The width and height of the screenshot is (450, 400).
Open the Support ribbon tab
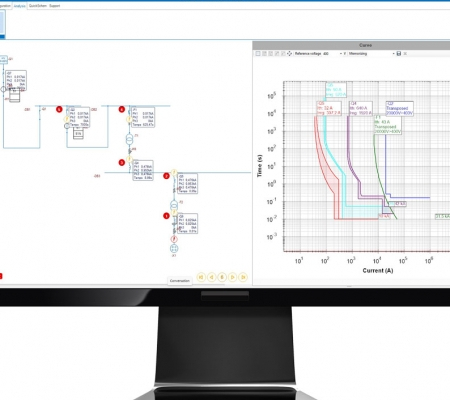tap(55, 6)
